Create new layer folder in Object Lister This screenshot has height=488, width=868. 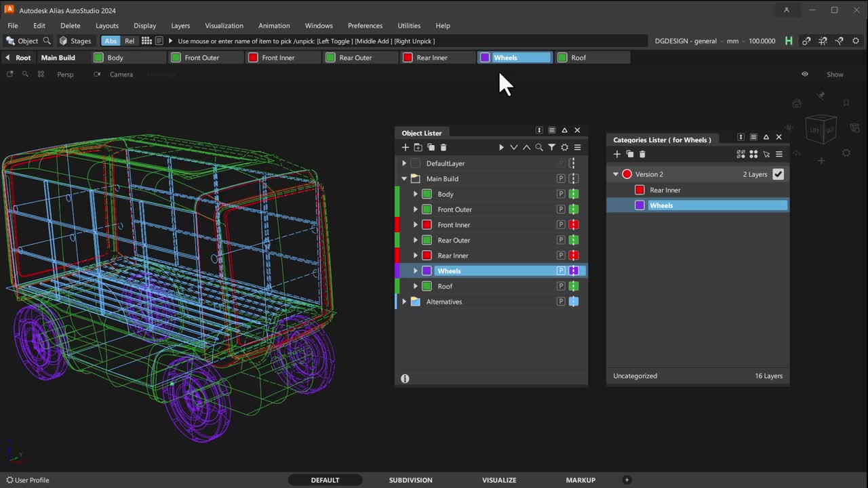coord(418,147)
